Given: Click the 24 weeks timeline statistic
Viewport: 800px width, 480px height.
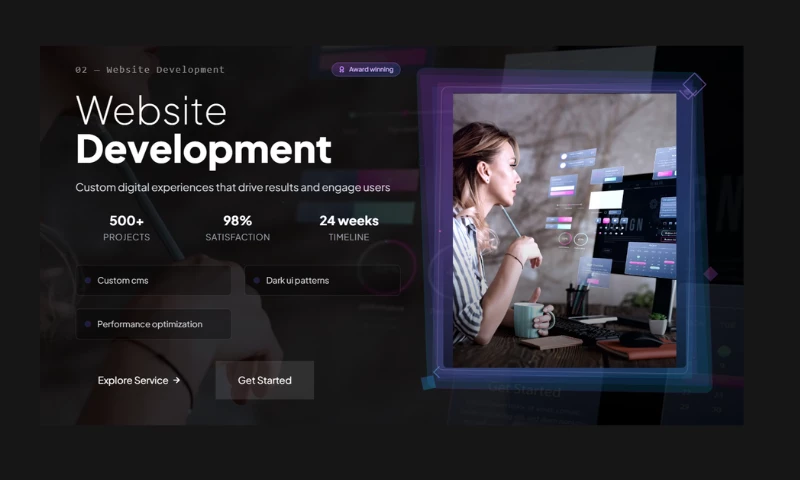Looking at the screenshot, I should pyautogui.click(x=349, y=228).
